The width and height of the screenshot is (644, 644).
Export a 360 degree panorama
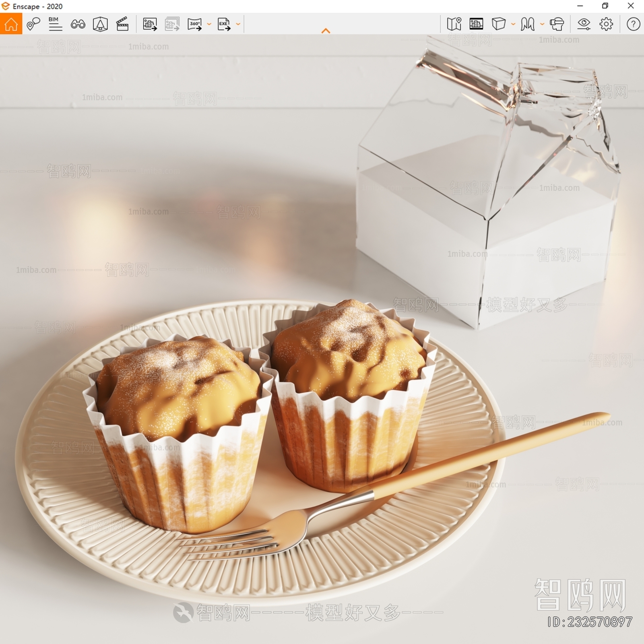pyautogui.click(x=195, y=24)
